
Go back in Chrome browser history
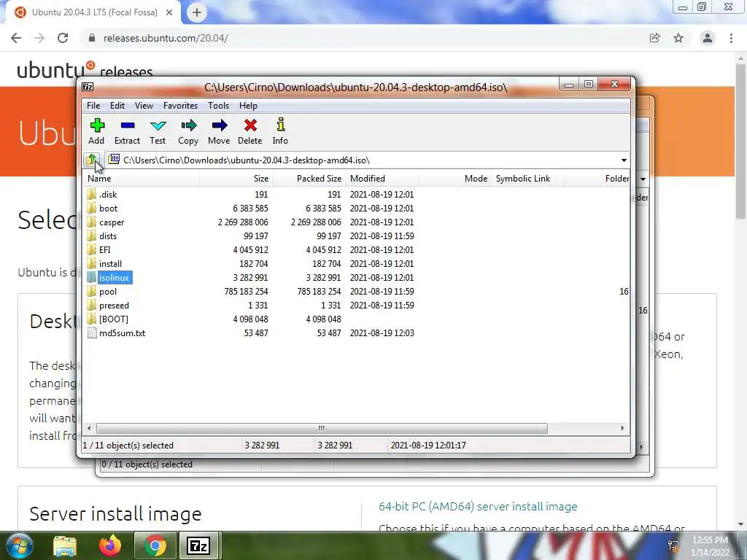(16, 38)
